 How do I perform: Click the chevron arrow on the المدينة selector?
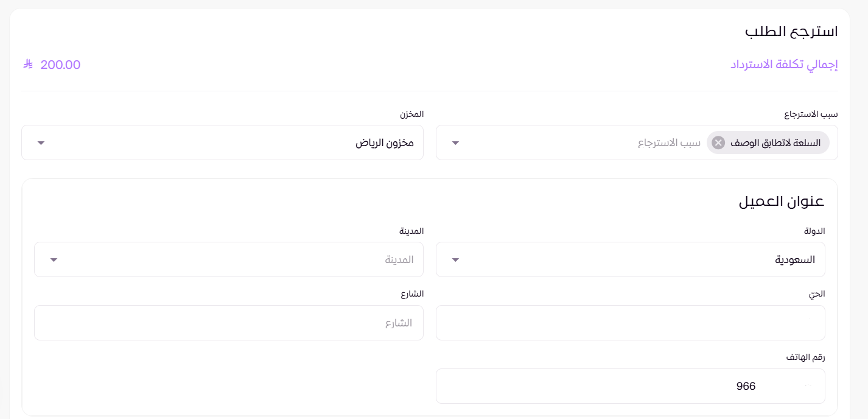[53, 259]
